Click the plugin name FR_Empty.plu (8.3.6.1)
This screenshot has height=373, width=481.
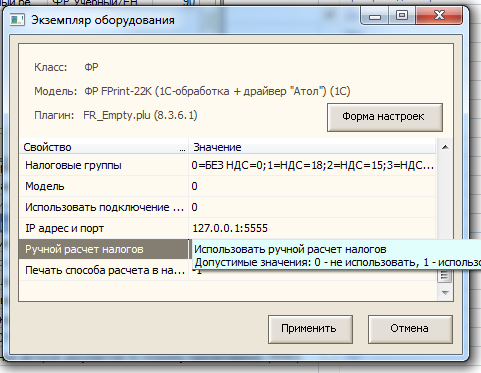(140, 115)
